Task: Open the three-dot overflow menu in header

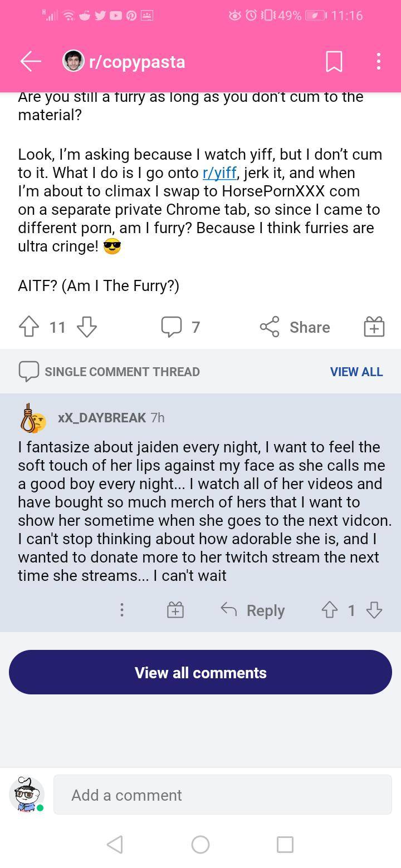Action: [x=378, y=61]
